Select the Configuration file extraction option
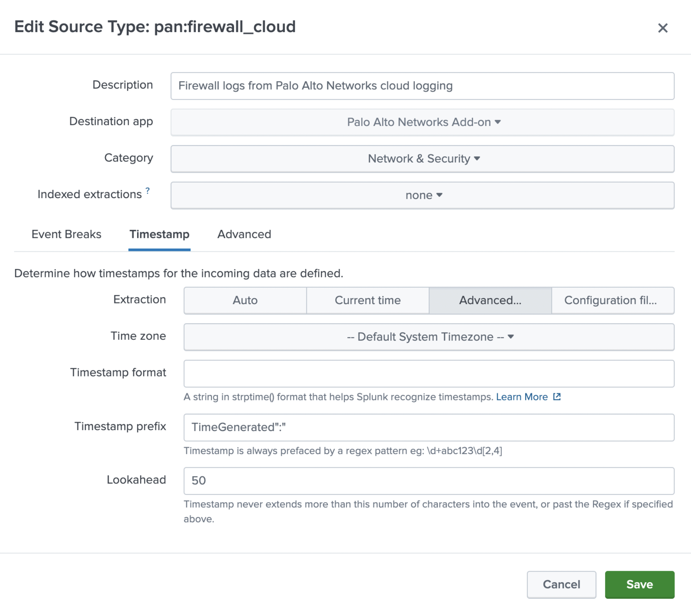Image resolution: width=691 pixels, height=616 pixels. [612, 300]
